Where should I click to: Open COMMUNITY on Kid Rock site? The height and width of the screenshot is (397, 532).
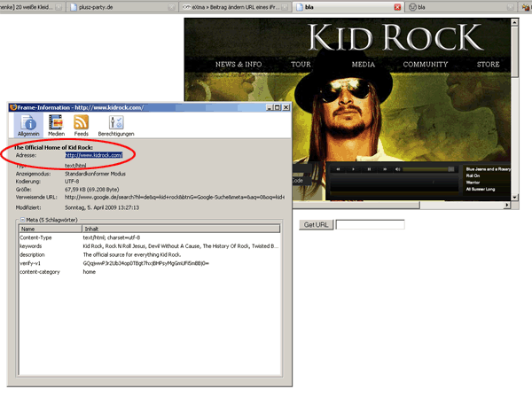(x=426, y=64)
